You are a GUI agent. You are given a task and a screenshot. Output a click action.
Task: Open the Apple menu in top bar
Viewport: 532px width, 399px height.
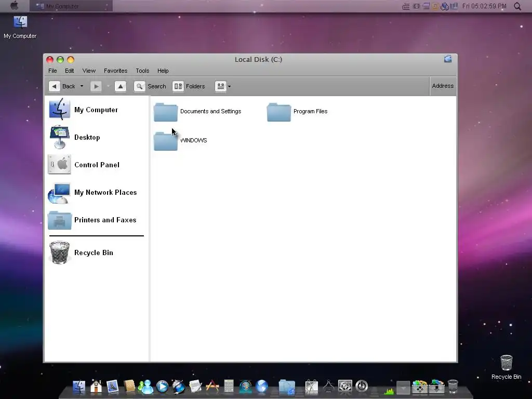(x=14, y=6)
